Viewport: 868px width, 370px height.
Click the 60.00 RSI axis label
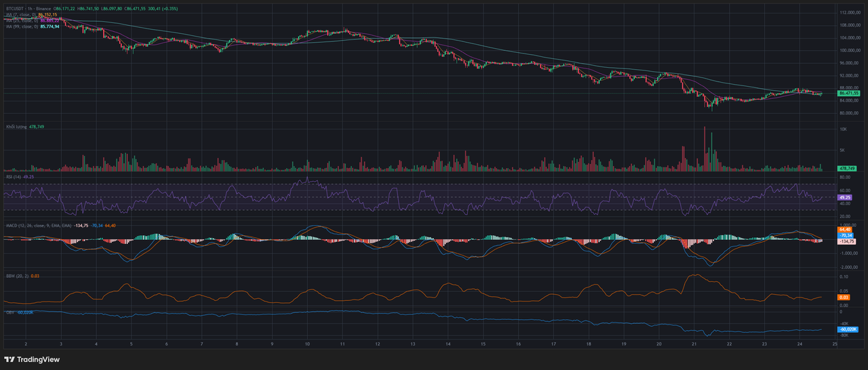845,191
